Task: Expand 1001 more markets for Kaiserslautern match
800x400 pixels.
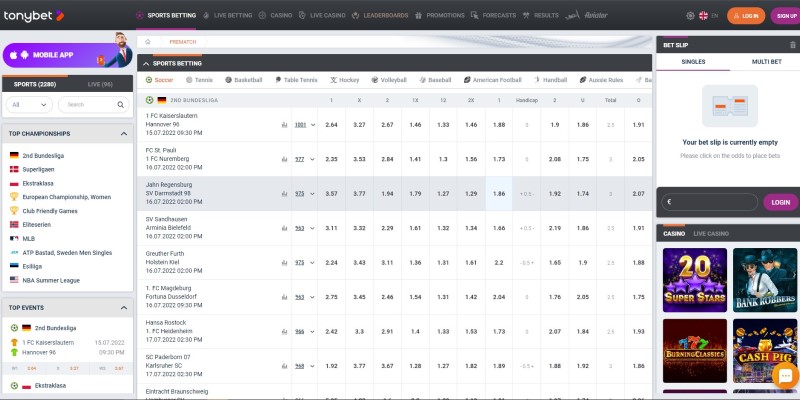Action: [x=305, y=124]
